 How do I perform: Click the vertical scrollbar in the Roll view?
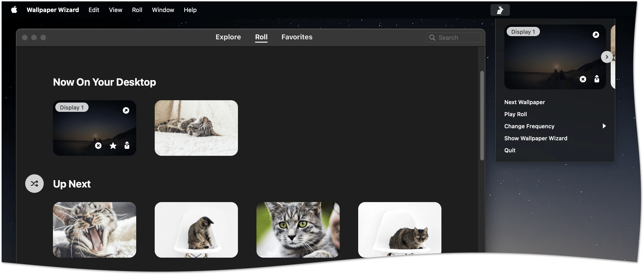(482, 116)
